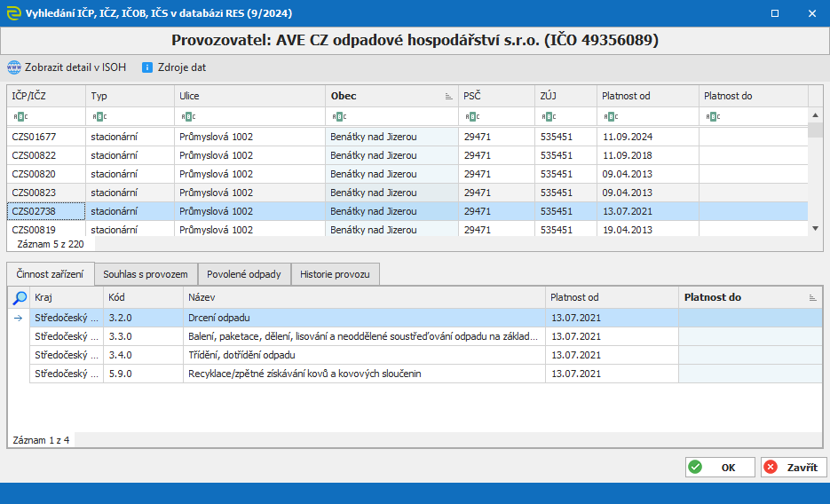Switch to Povolené odpady tab
830x504 pixels.
[x=244, y=274]
